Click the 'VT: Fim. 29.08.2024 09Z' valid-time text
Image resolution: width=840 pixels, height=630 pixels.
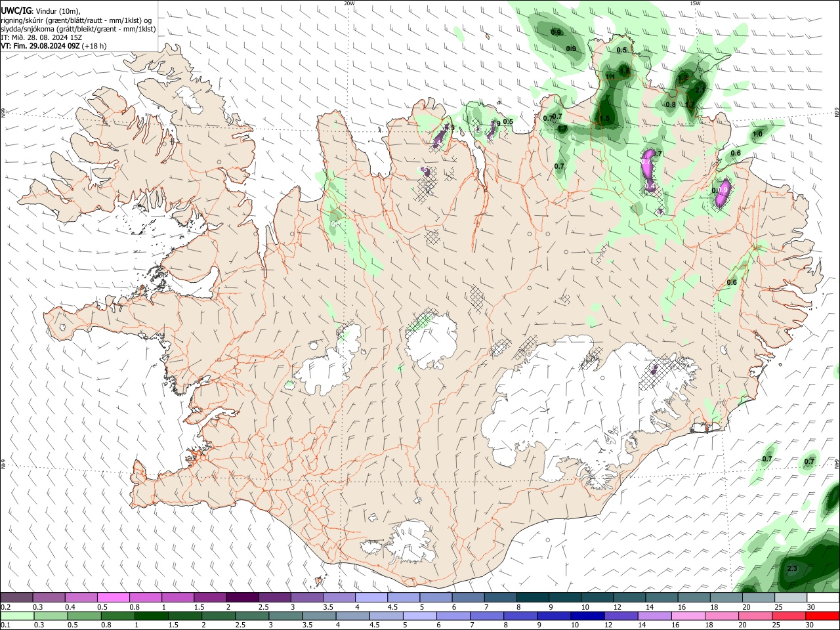tap(41, 46)
